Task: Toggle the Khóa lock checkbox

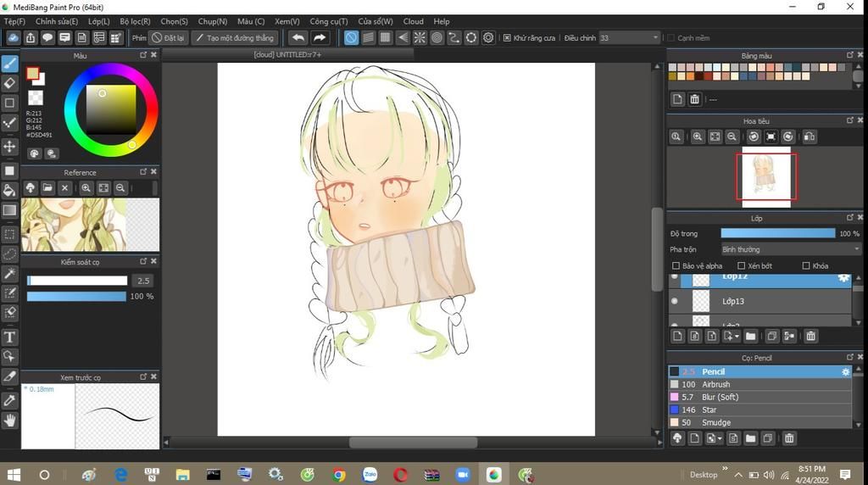Action: [806, 265]
